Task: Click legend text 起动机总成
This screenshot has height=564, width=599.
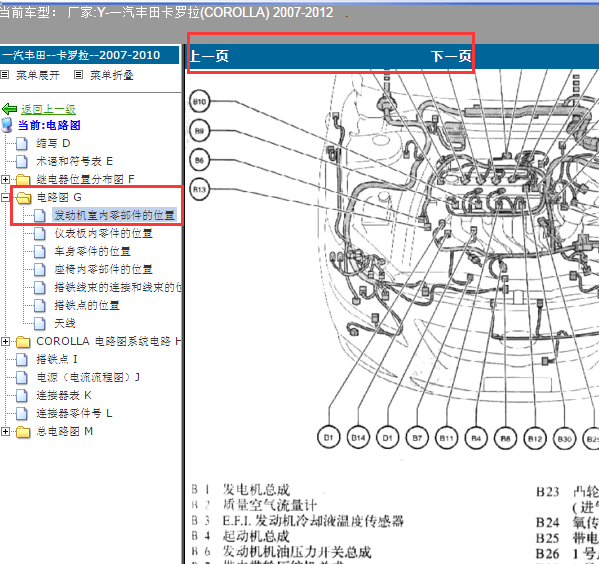Action: pyautogui.click(x=256, y=536)
